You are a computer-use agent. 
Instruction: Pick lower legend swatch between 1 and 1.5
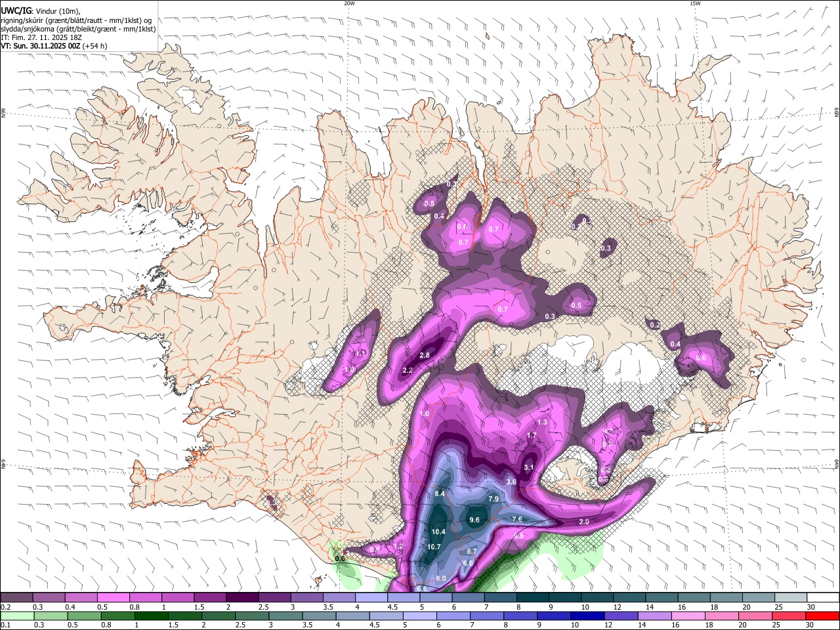pos(151,616)
